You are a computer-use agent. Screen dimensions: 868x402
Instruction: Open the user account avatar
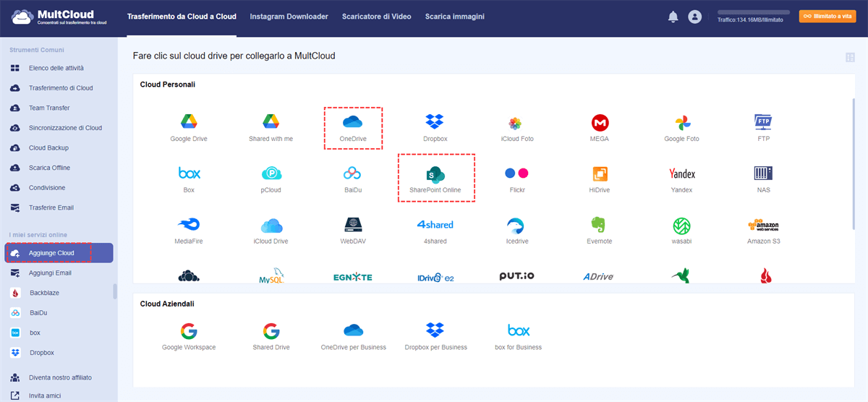695,17
